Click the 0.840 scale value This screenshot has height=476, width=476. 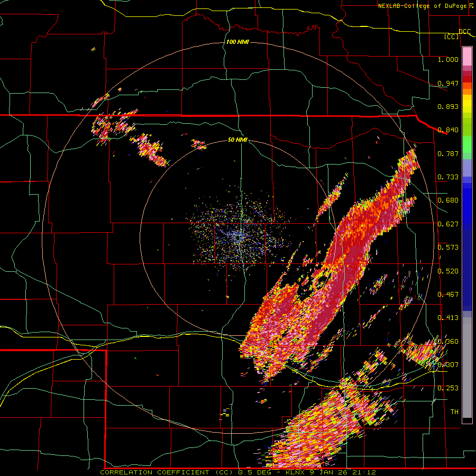[448, 130]
